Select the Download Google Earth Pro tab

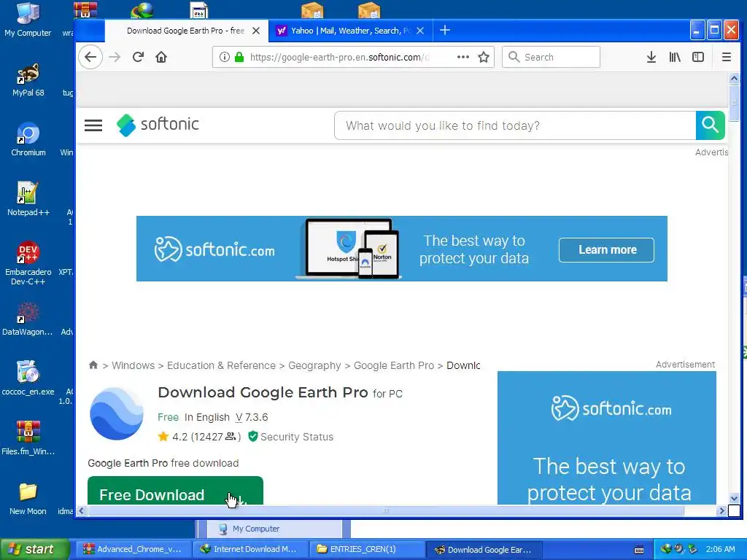click(185, 31)
